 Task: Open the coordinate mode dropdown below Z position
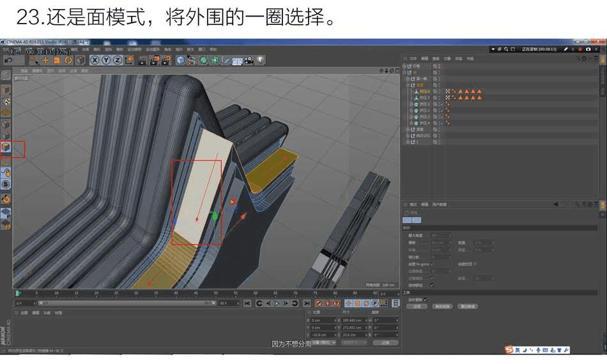(324, 342)
